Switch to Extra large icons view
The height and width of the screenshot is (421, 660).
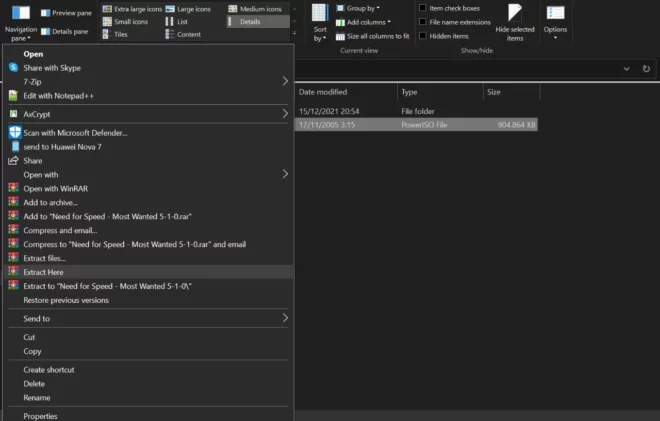pyautogui.click(x=133, y=9)
